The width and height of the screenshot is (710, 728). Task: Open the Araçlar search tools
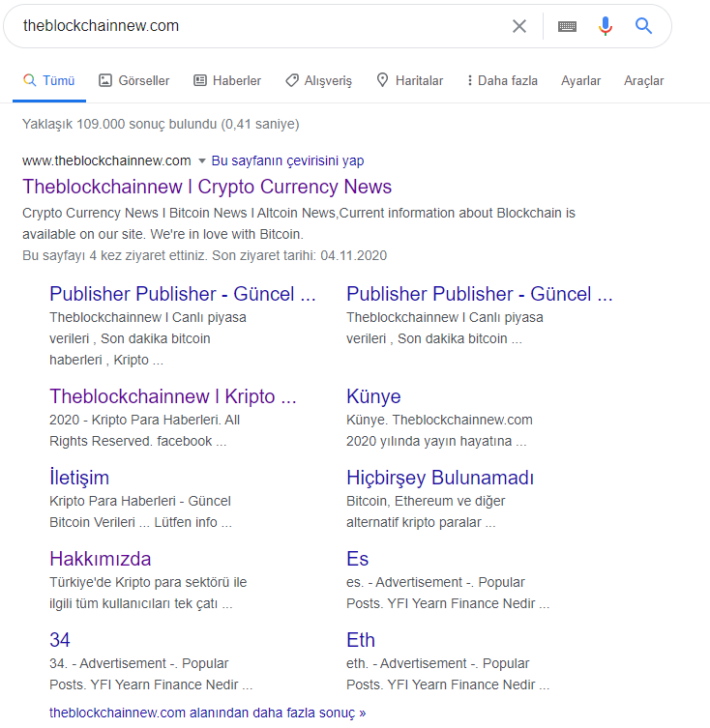coord(643,81)
